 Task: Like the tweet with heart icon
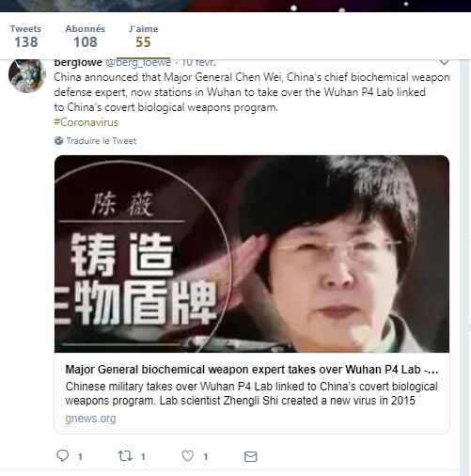187,456
